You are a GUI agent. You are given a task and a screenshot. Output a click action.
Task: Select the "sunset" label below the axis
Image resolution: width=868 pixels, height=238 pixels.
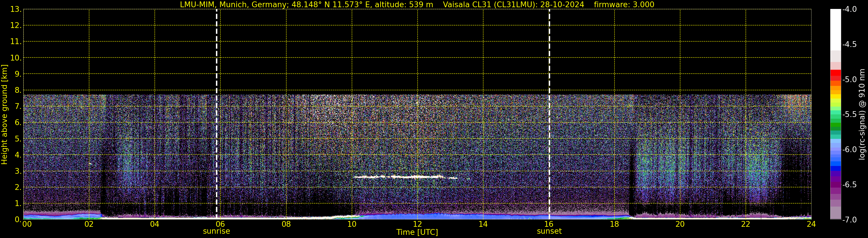pyautogui.click(x=549, y=231)
